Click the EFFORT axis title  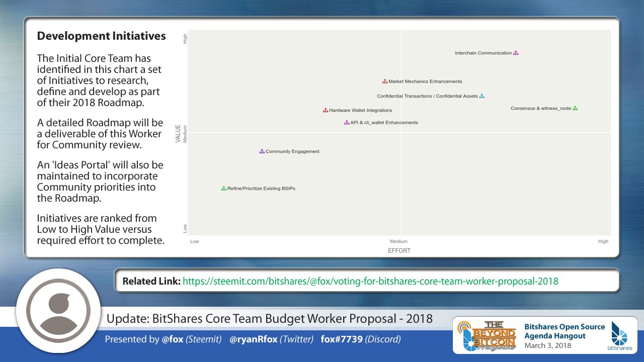[x=399, y=250]
